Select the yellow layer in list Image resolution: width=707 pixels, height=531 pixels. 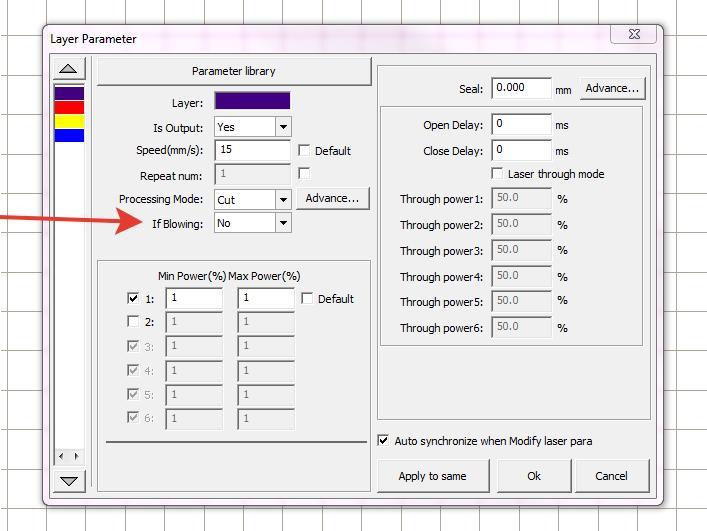coord(69,121)
